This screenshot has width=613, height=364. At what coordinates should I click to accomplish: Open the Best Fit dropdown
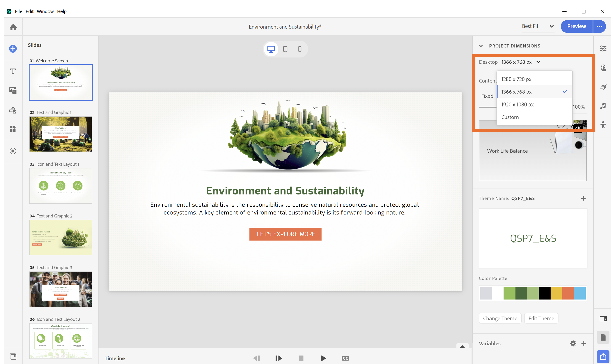point(538,26)
